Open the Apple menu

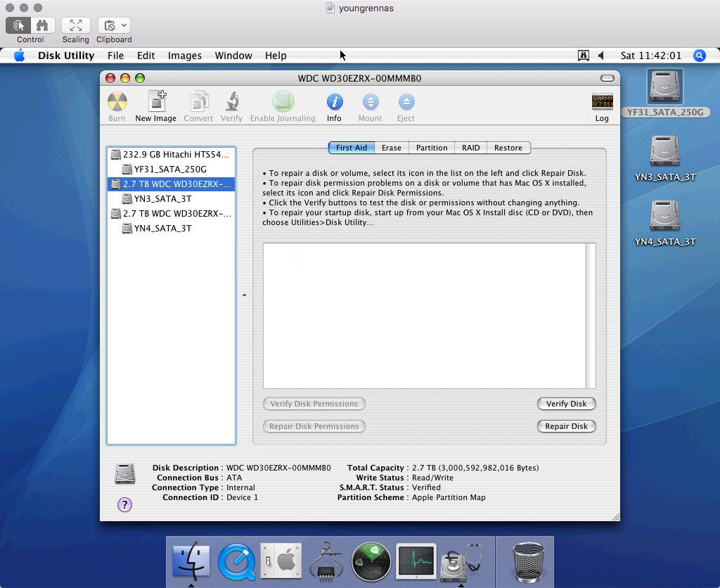pos(19,56)
